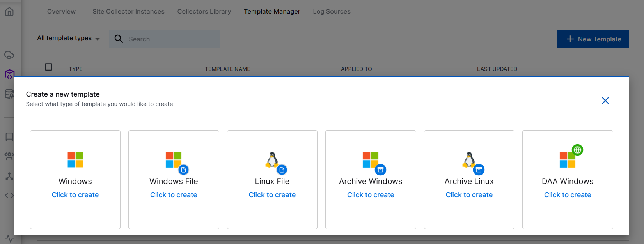
Task: Open the code brackets sidebar icon
Action: pos(9,195)
